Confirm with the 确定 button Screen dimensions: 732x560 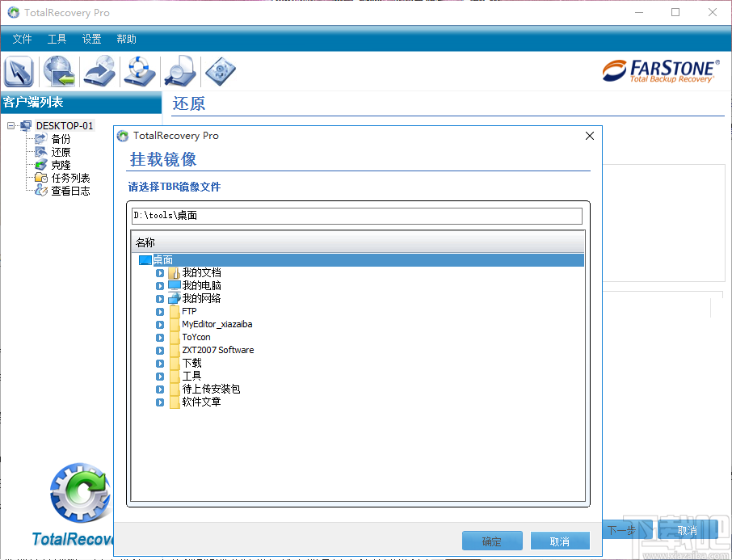[x=492, y=540]
